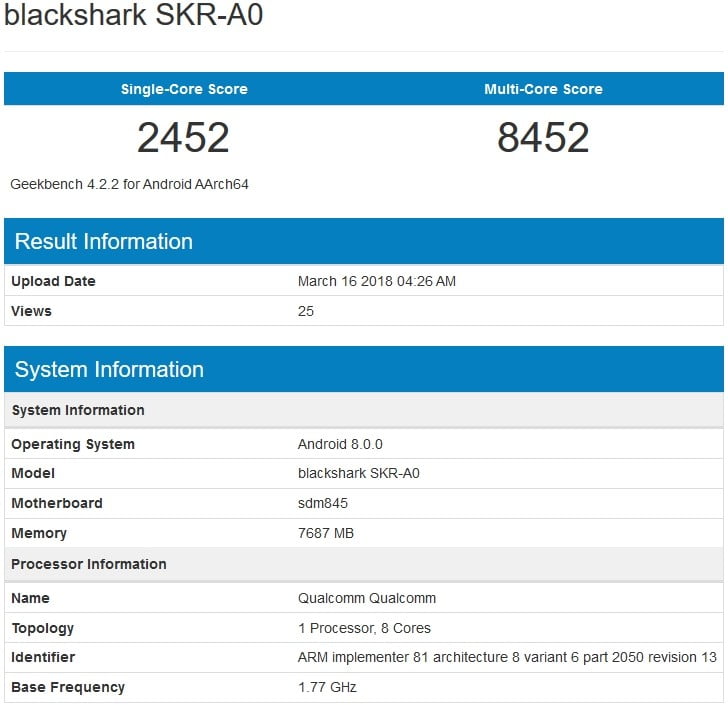
Task: Click the multi-core score value 8452
Action: [x=543, y=138]
